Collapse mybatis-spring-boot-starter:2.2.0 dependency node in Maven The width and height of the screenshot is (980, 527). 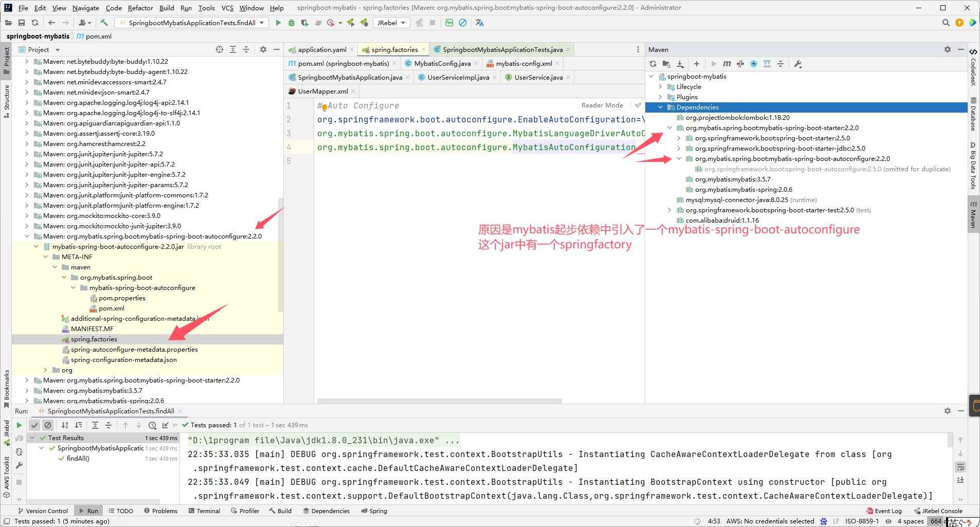pyautogui.click(x=670, y=128)
